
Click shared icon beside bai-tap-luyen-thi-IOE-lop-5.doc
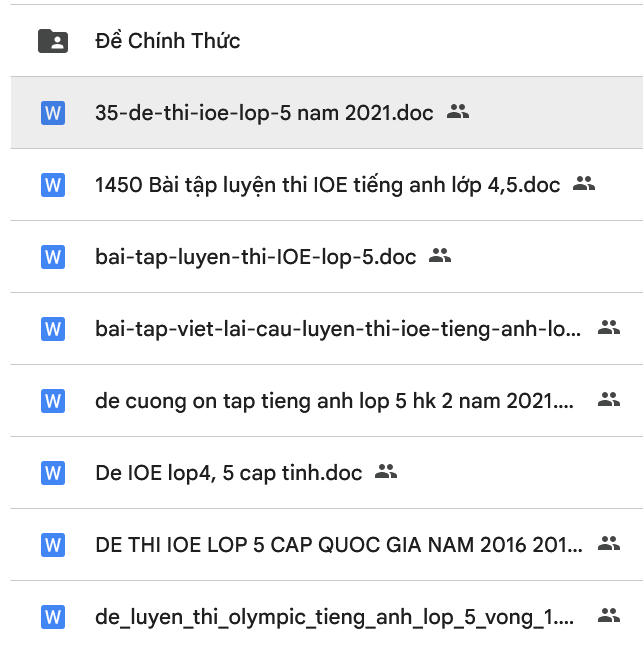click(x=440, y=256)
